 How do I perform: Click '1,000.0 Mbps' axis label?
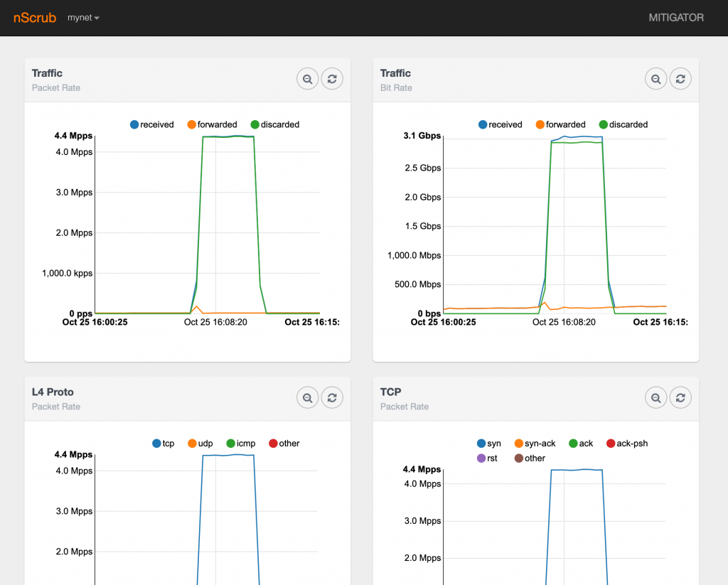[x=414, y=255]
